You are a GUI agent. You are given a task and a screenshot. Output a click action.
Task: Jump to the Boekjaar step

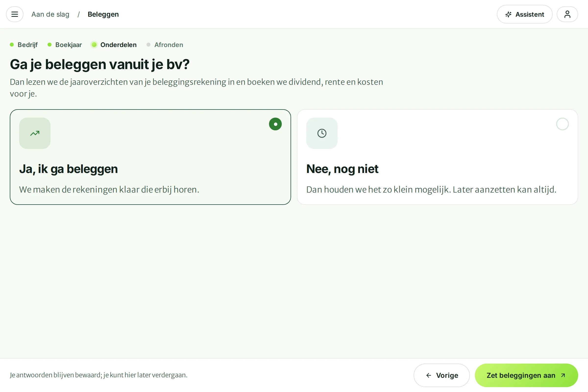65,45
